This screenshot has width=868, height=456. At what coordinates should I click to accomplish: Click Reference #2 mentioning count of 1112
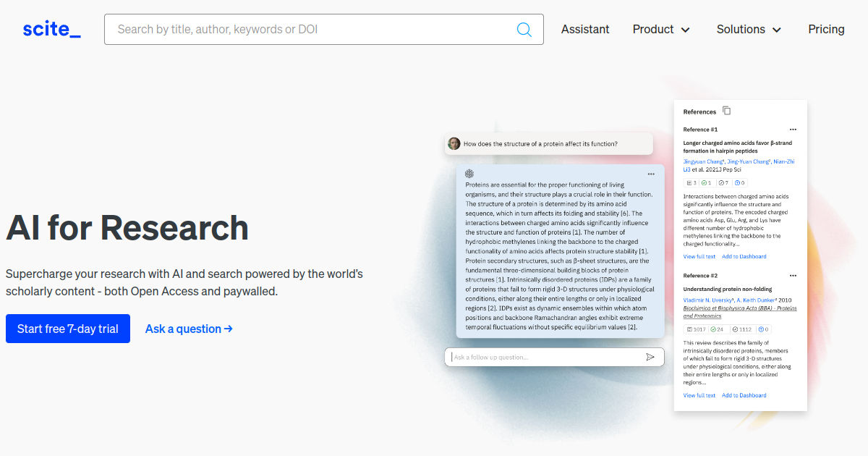[742, 329]
